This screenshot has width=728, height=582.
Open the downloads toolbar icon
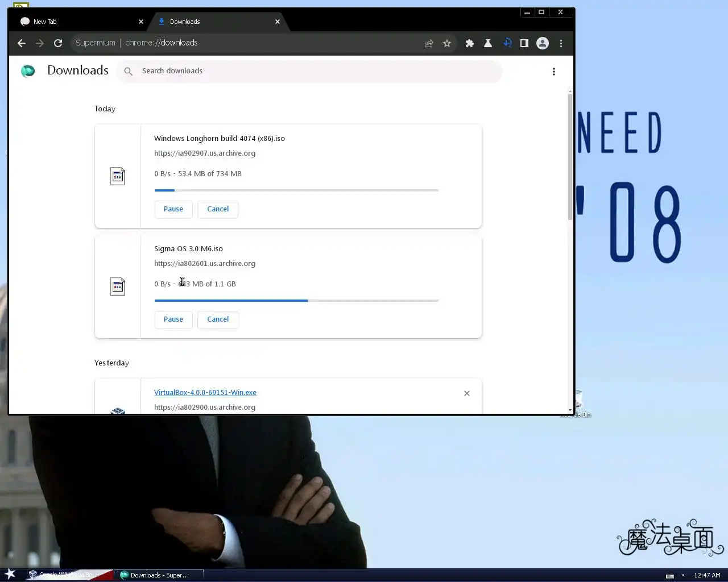507,43
